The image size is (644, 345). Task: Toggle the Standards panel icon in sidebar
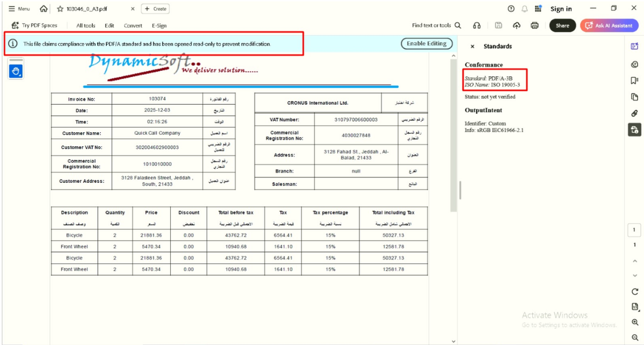click(634, 129)
